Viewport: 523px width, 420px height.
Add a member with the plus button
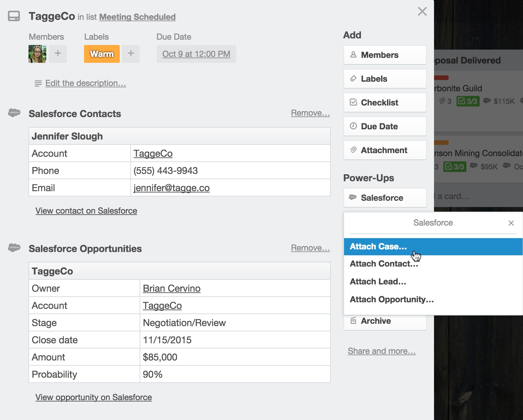click(x=58, y=54)
